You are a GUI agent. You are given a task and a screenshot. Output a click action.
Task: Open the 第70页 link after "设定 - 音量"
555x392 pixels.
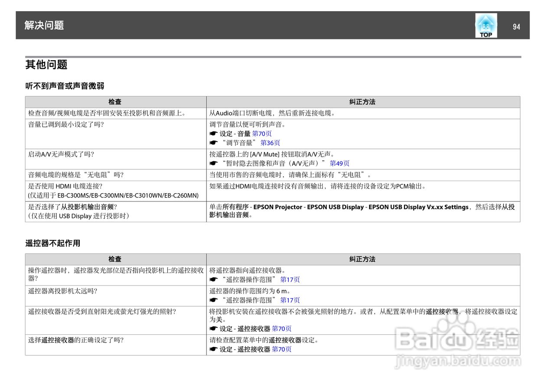262,134
